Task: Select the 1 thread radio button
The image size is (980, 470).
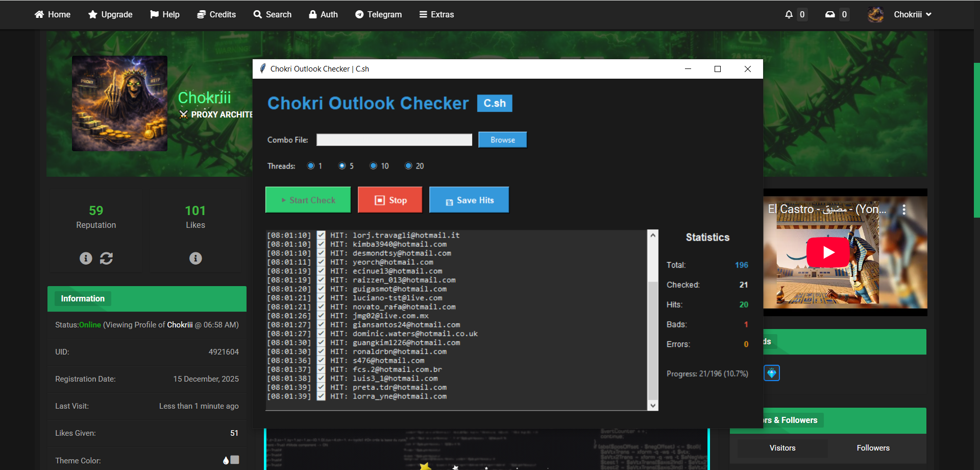Action: 311,166
